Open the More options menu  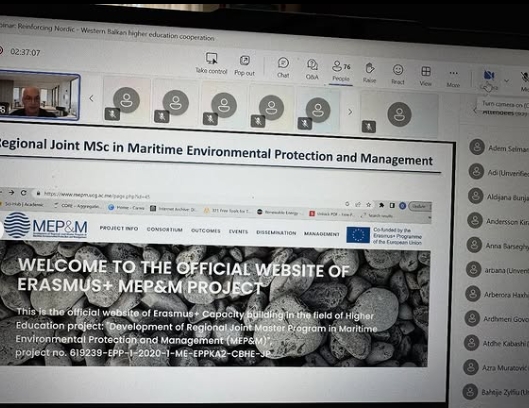(453, 78)
